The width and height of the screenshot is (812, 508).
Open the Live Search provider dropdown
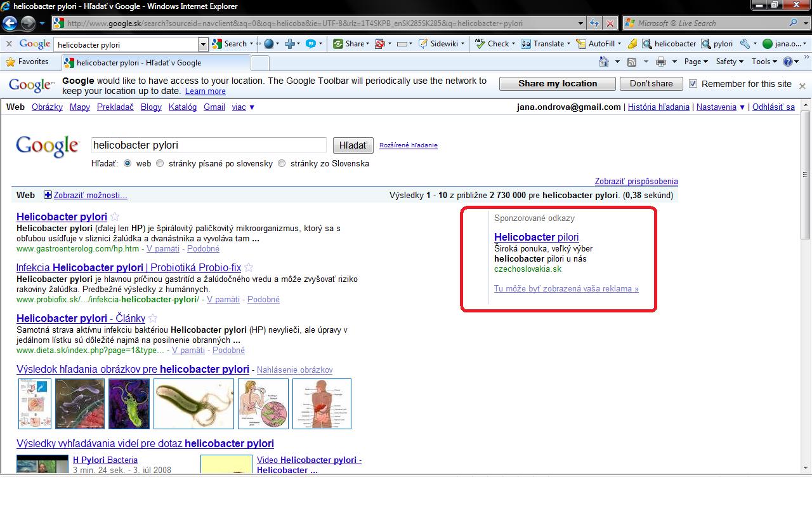tap(806, 23)
